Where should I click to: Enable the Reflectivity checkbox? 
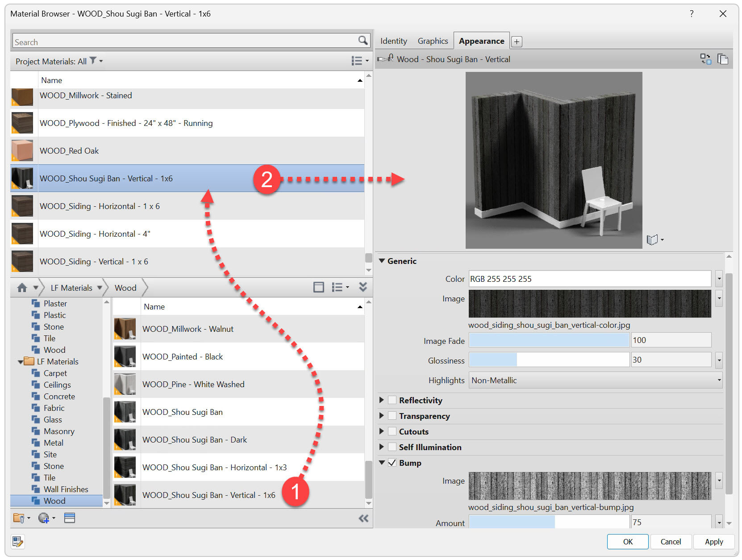tap(392, 400)
